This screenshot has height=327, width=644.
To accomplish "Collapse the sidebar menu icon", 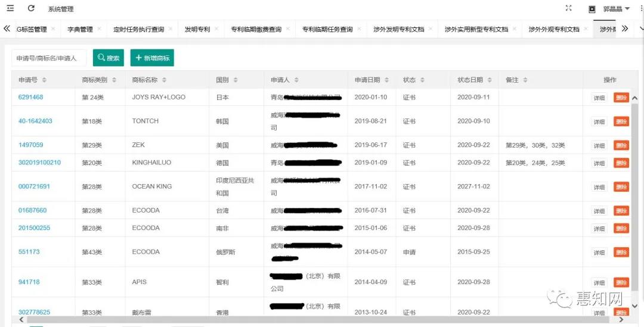I will (x=10, y=8).
